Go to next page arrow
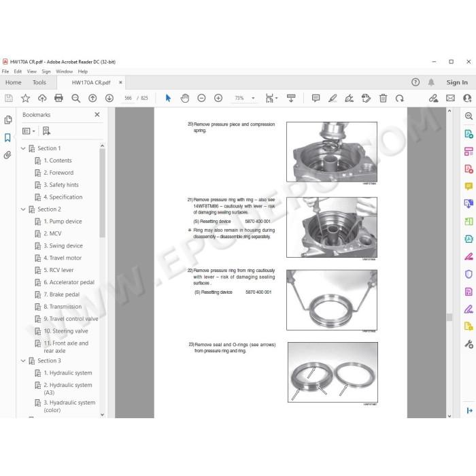The width and height of the screenshot is (476, 476). tap(109, 98)
